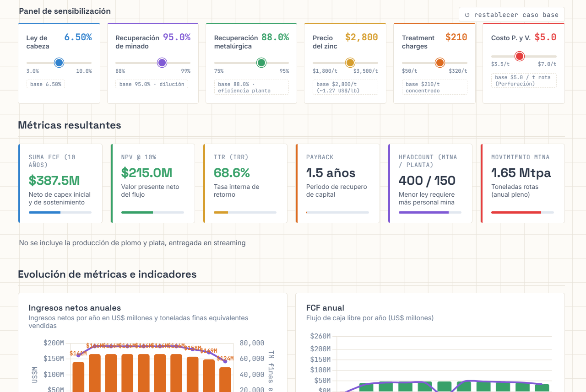
Task: Click the $7.0/t maximum cost label
Action: 547,64
